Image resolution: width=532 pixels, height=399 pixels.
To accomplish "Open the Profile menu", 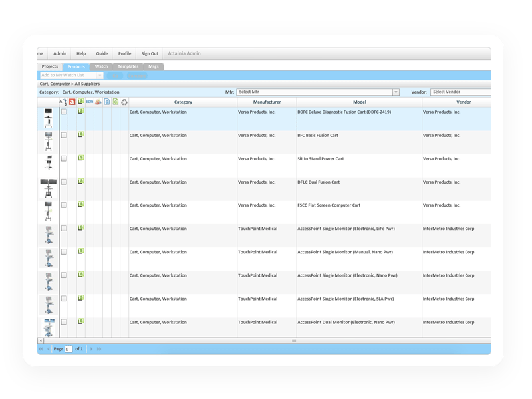I will [124, 54].
